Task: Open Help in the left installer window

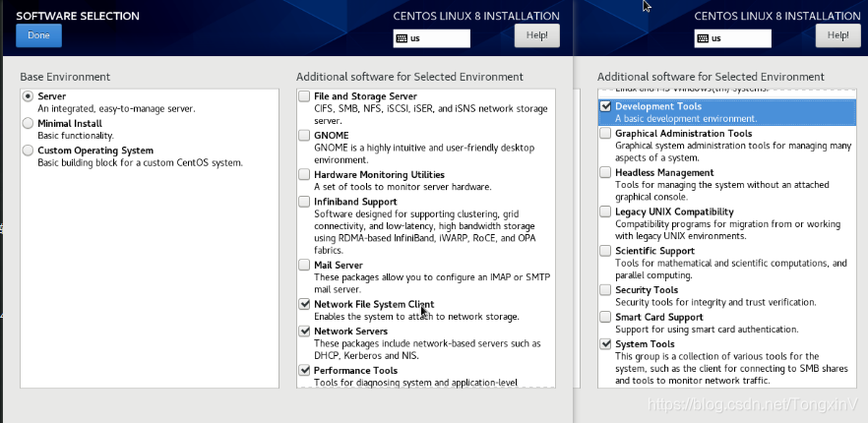Action: point(537,35)
